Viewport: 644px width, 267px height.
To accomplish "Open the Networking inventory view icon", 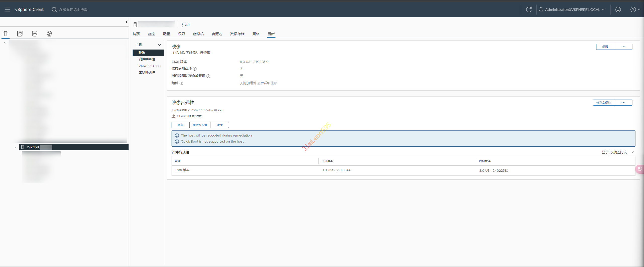I will coord(49,34).
